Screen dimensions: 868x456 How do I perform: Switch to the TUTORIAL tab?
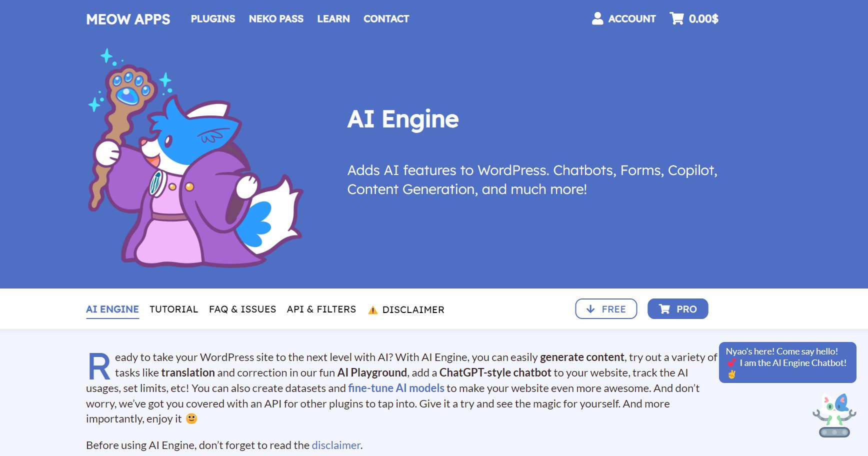coord(173,309)
